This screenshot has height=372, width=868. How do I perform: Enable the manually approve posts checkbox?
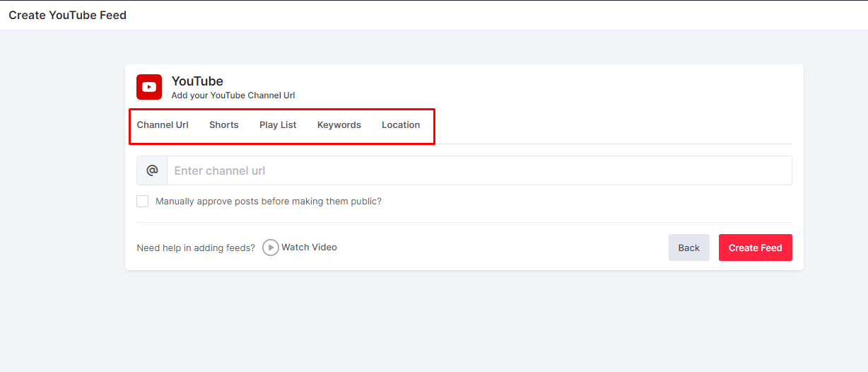tap(143, 202)
